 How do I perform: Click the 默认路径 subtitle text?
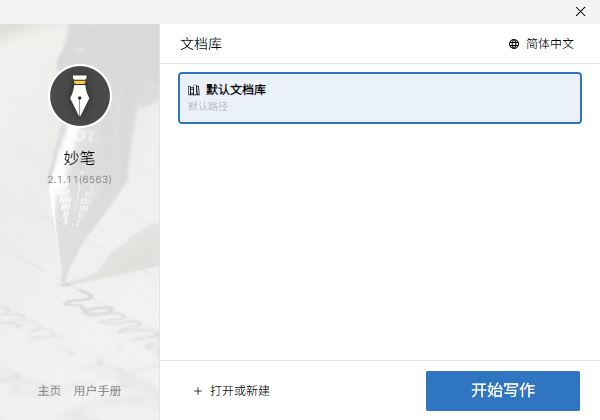click(208, 106)
